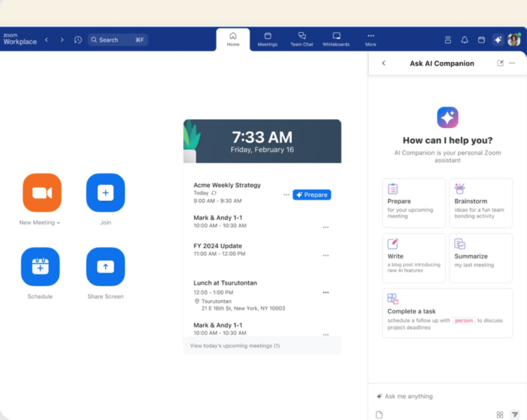Image resolution: width=527 pixels, height=420 pixels.
Task: Click the Prepare button for Acme Weekly Strategy
Action: tap(311, 195)
